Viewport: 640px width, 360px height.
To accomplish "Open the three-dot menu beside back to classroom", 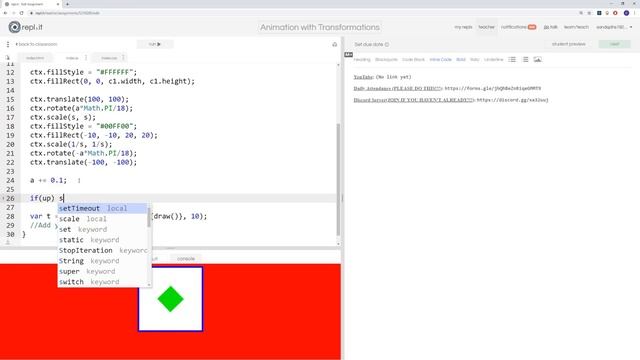I will (8, 44).
